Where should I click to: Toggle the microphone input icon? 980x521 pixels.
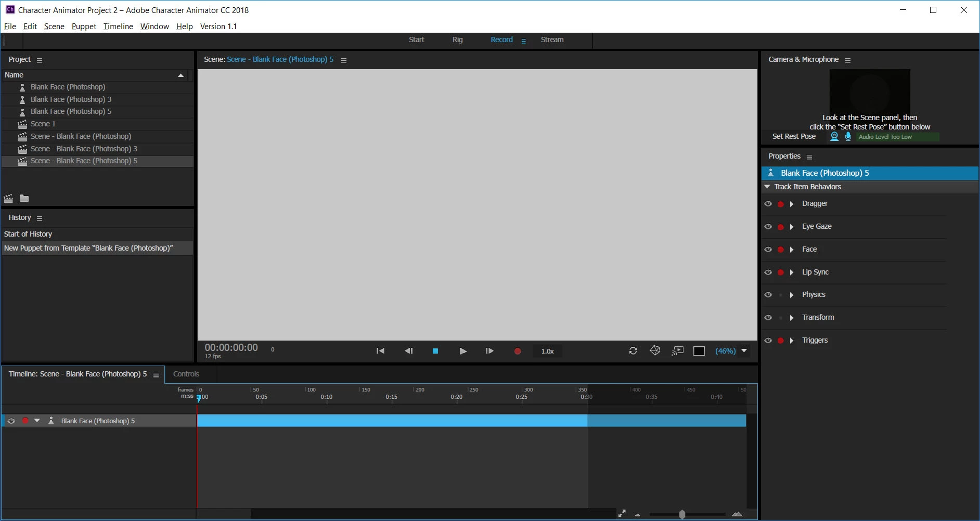[x=848, y=136]
